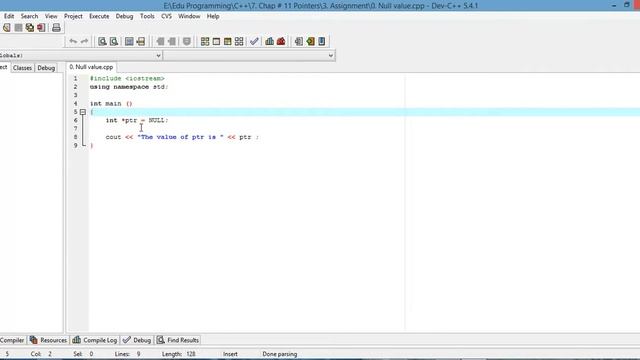Click the 'using namespace std;' line
640x360 pixels.
point(129,87)
